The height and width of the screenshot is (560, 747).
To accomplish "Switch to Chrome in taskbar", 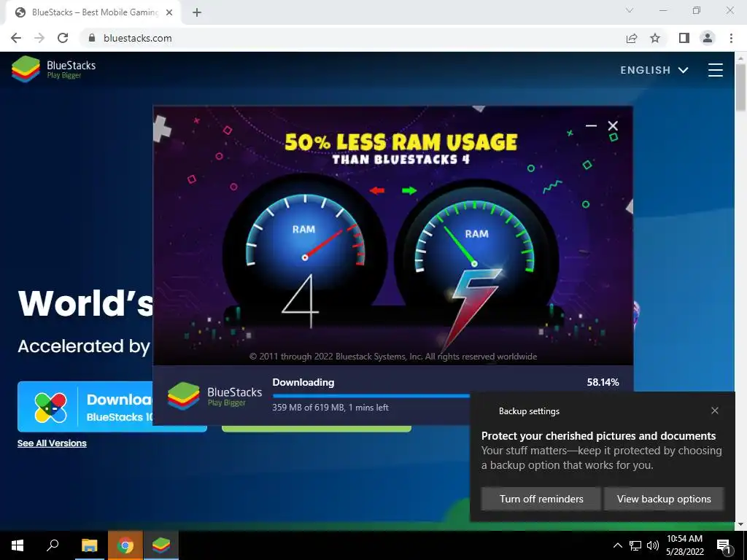I will (x=125, y=545).
